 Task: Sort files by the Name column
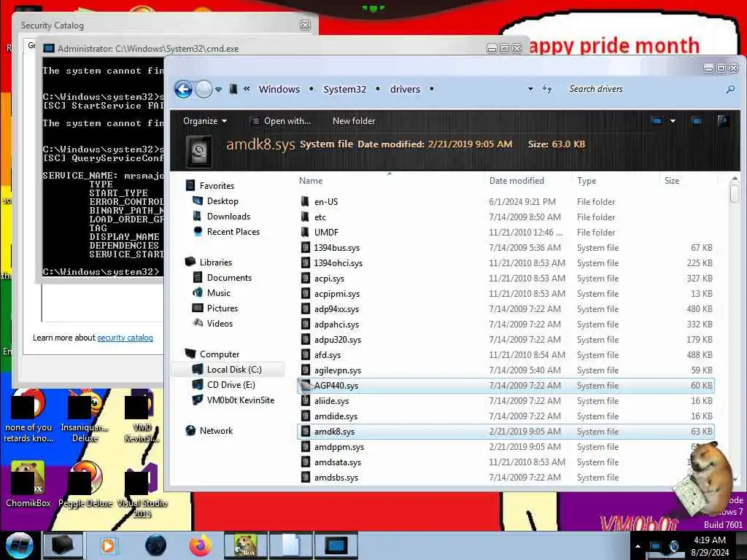pos(311,181)
